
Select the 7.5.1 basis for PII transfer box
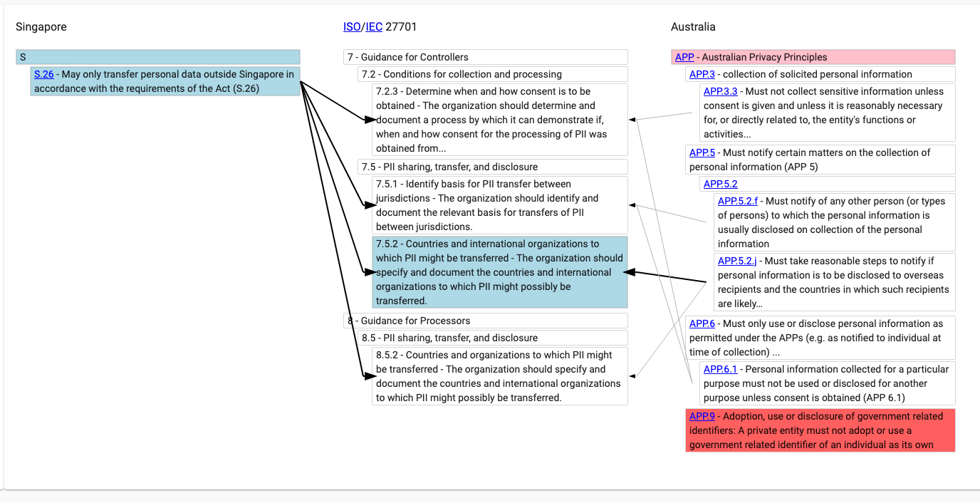pos(500,205)
